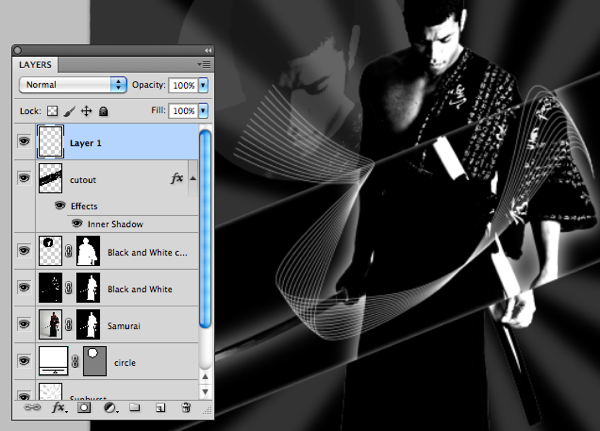Hide Layer 1 visibility eye

(24, 141)
